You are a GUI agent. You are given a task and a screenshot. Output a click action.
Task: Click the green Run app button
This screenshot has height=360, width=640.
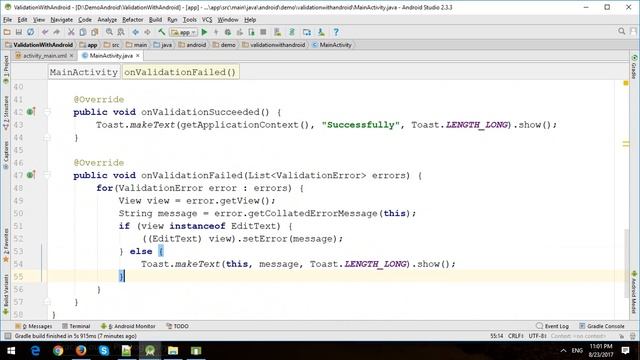point(204,32)
